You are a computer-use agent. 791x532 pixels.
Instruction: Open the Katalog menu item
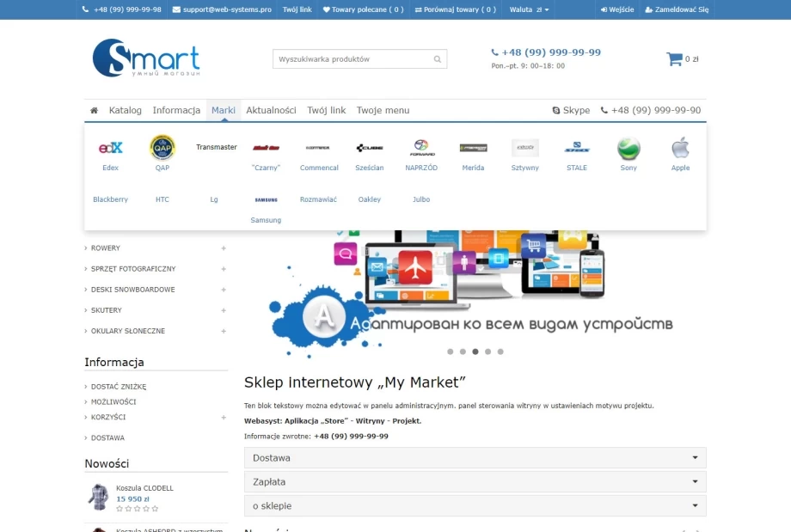125,111
